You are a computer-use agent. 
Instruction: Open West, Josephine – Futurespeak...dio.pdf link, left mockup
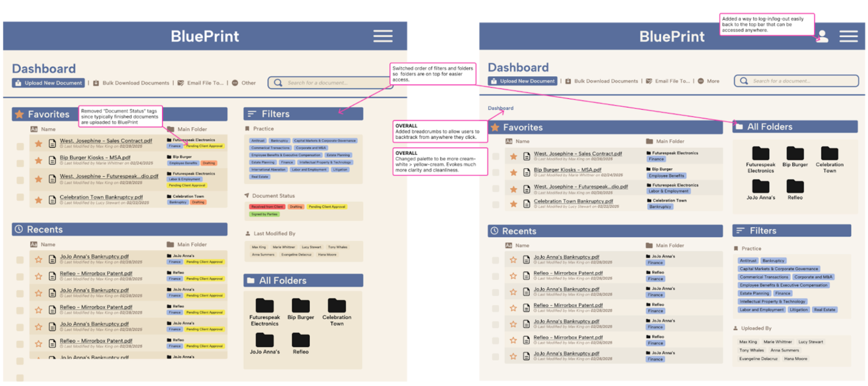[109, 176]
